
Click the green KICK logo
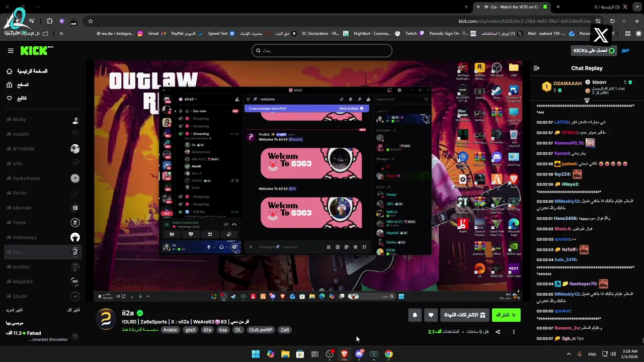click(x=36, y=51)
